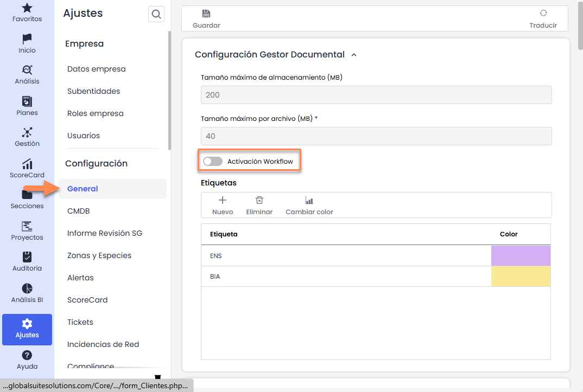Click the Traducir translate icon
The image size is (583, 392).
(543, 14)
